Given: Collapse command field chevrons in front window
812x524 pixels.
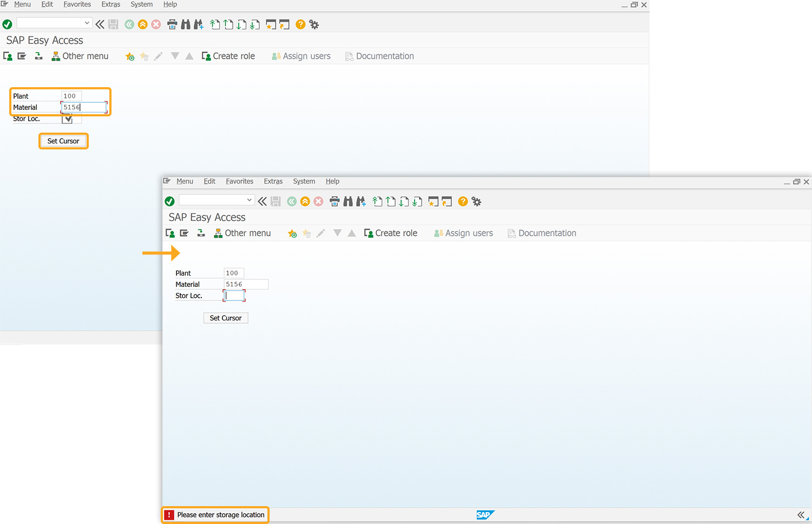Looking at the screenshot, I should [262, 201].
